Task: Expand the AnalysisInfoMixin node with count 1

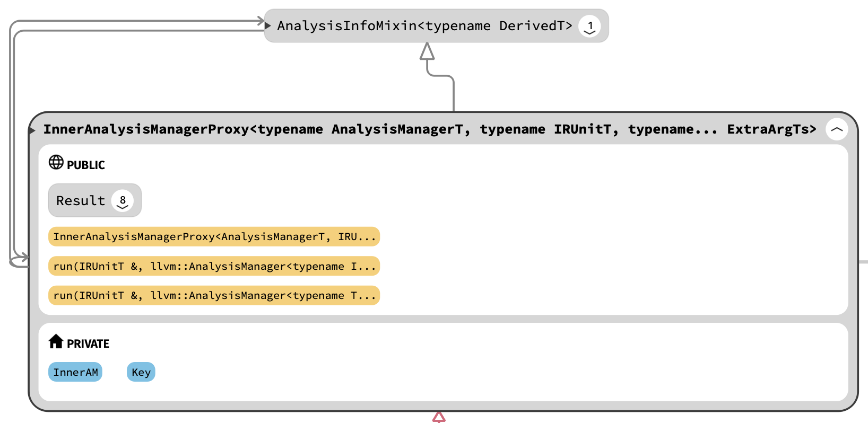Action: [x=589, y=26]
